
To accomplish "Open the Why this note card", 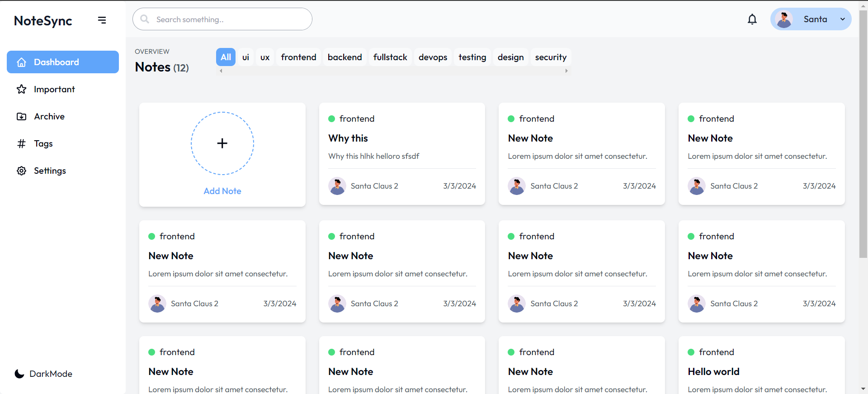I will point(401,138).
